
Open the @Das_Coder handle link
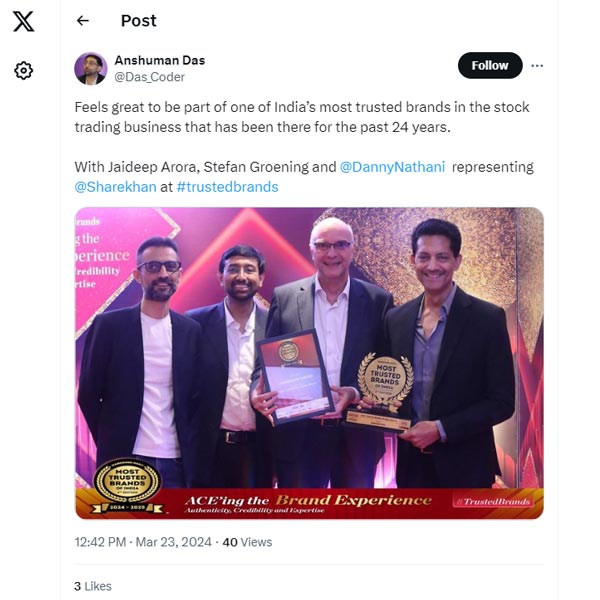pos(149,77)
